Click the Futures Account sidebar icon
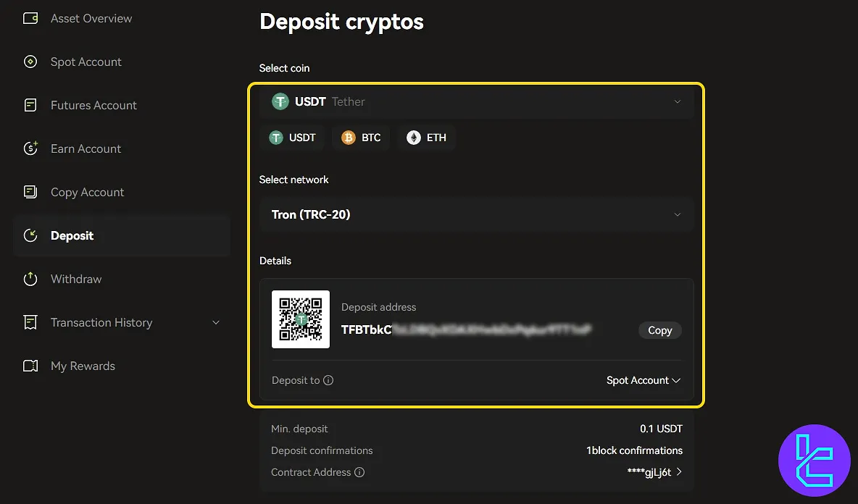The height and width of the screenshot is (504, 858). 30,105
